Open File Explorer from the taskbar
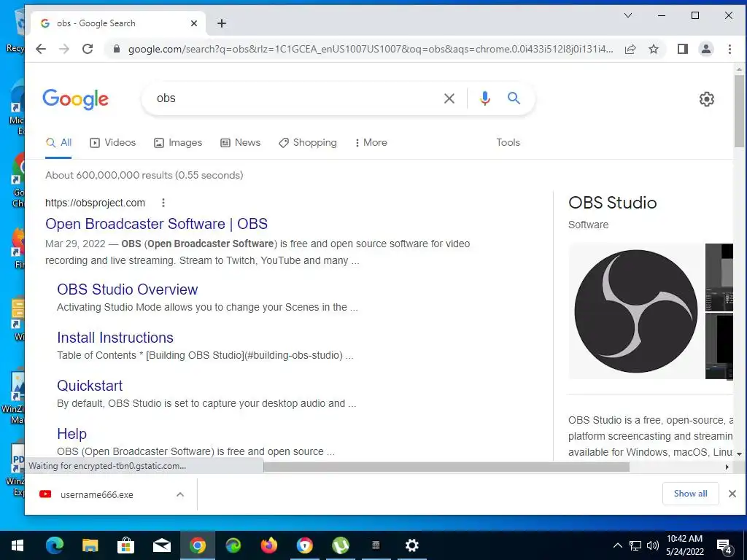The image size is (747, 560). point(90,545)
